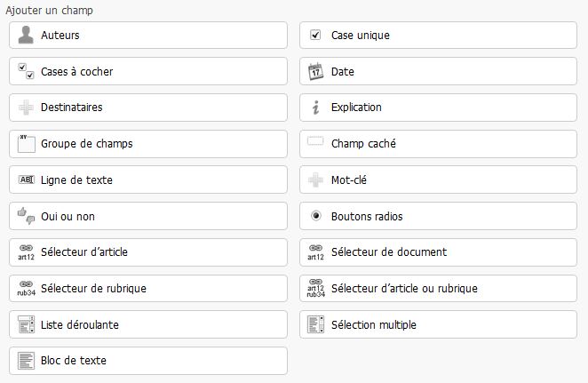Click the rub34 link icon for Sélecteur de rubrique
Viewport: 588px width, 383px height.
click(26, 289)
